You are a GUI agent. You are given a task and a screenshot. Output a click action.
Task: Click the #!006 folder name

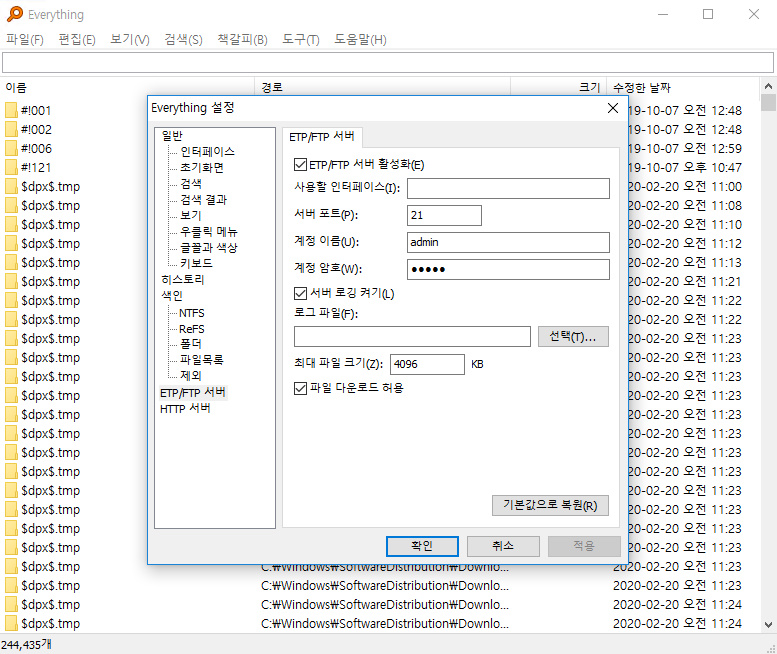[x=36, y=149]
